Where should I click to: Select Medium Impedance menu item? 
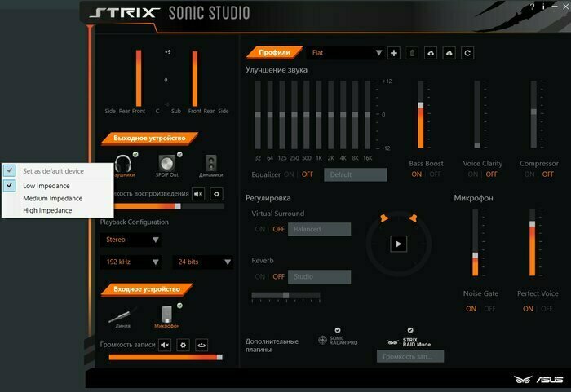(58, 198)
